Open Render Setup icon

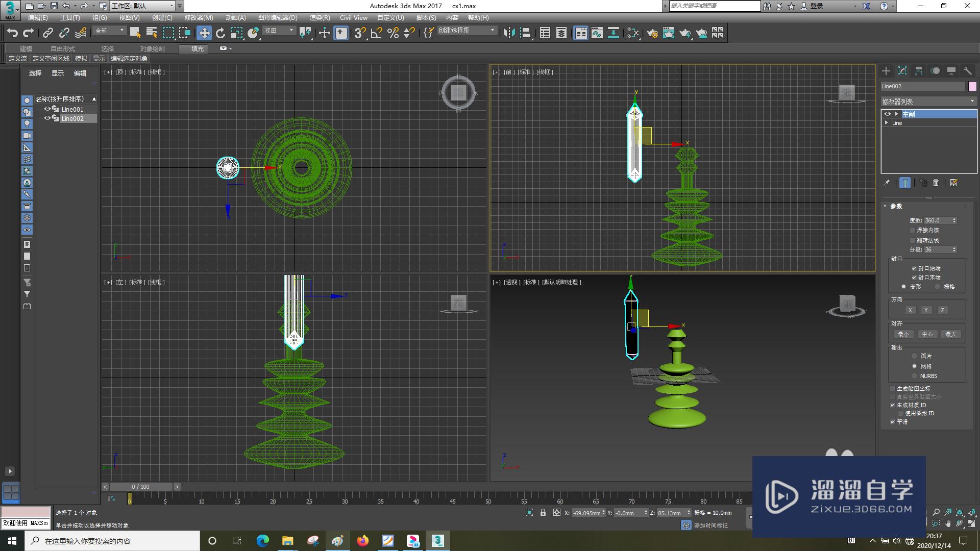tap(652, 33)
